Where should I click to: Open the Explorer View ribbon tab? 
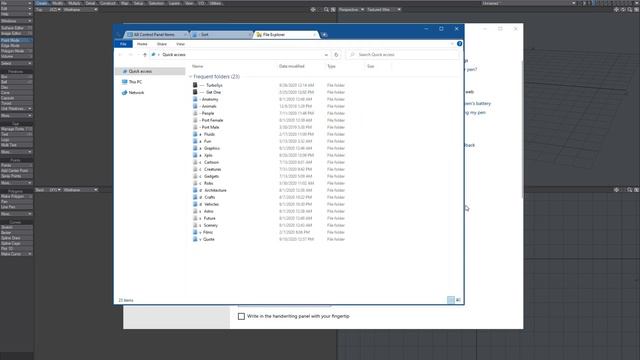180,44
